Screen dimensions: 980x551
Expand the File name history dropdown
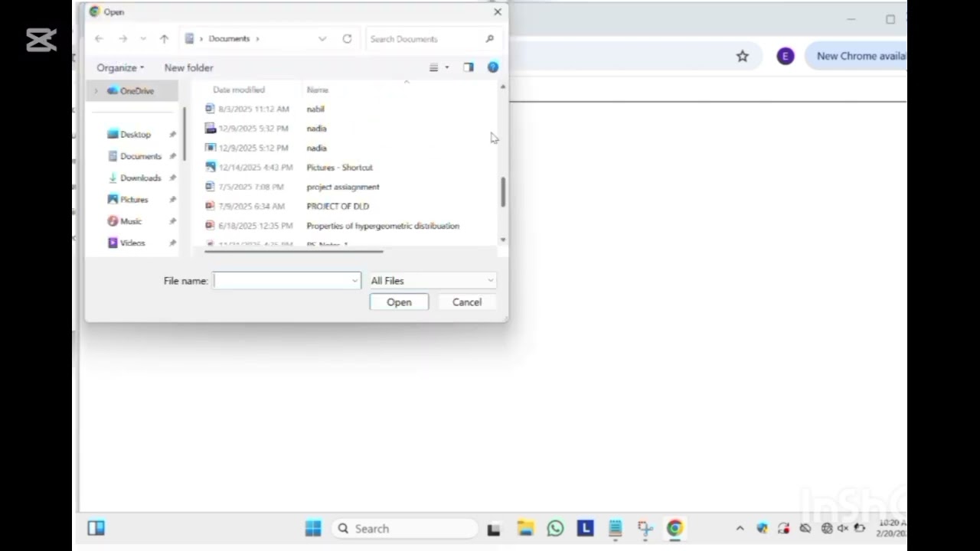point(354,281)
